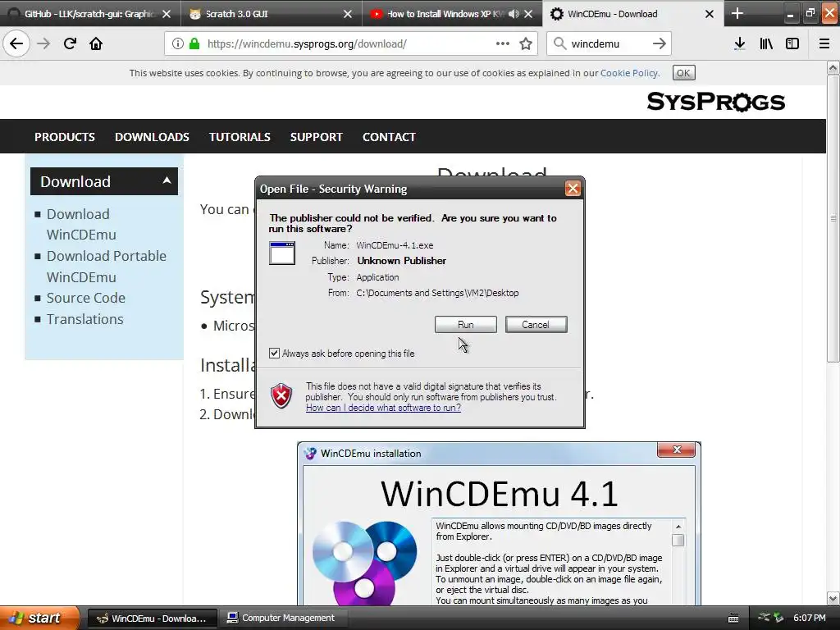The width and height of the screenshot is (840, 630).
Task: Click the installer text scrollbar thumb
Action: (678, 540)
